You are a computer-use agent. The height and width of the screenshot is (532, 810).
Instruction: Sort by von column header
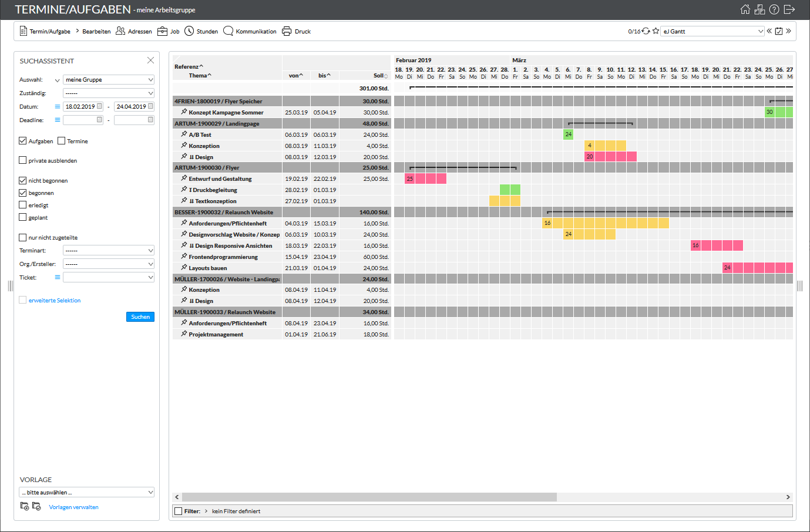click(x=295, y=75)
